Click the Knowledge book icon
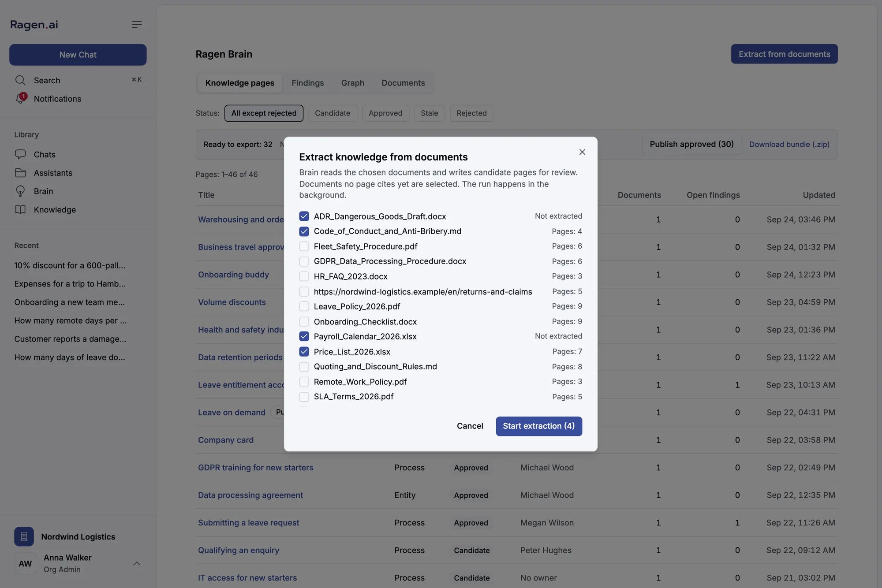Viewport: 882px width, 588px height. 20,209
